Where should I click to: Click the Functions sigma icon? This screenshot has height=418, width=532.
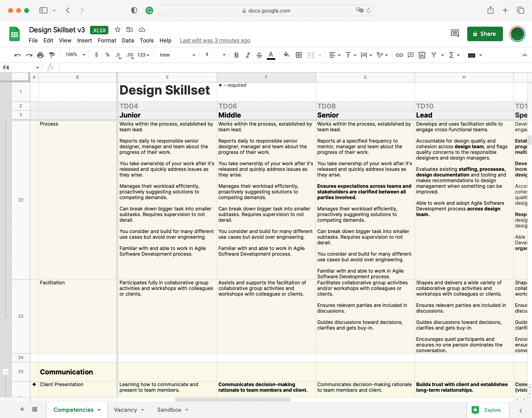pos(451,55)
